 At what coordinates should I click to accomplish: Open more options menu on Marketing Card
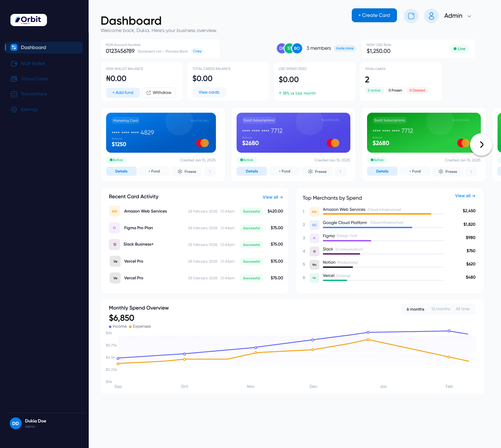click(x=210, y=171)
